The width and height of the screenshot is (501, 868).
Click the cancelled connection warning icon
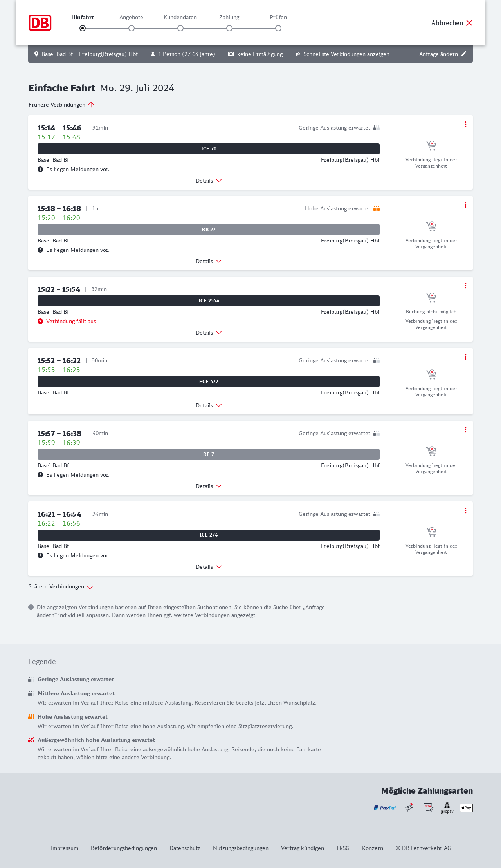point(40,321)
